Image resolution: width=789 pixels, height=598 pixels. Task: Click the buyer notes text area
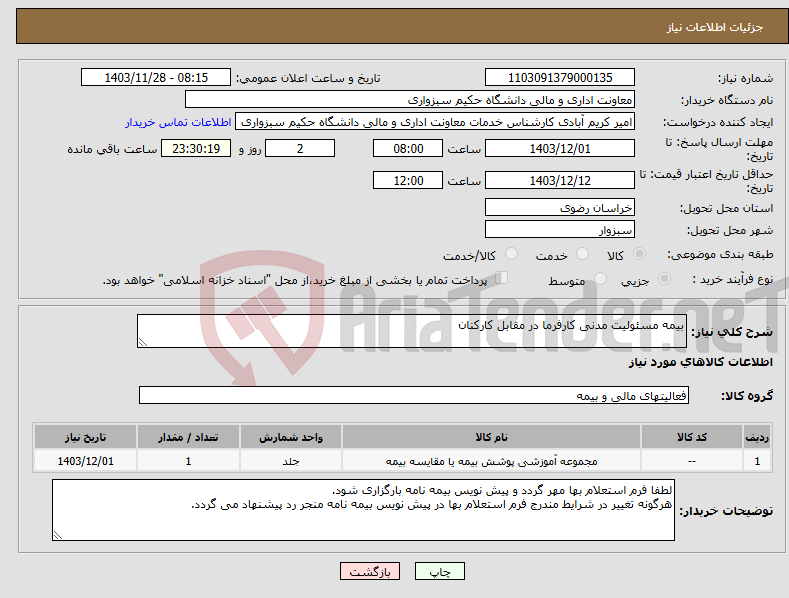click(363, 510)
